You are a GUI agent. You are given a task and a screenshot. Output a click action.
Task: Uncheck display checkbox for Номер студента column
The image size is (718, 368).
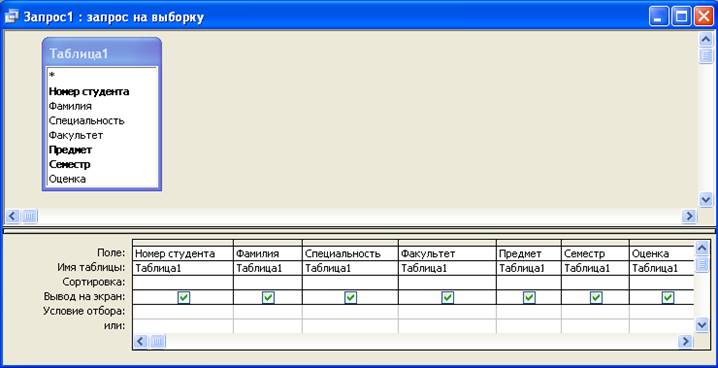tap(184, 298)
